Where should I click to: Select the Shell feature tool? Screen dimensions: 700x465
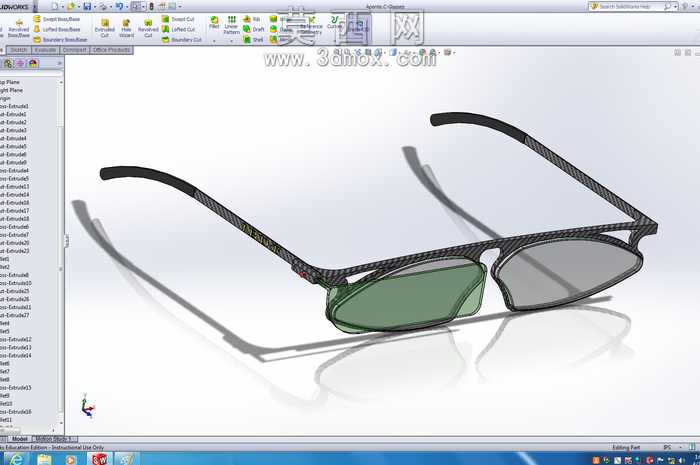click(x=253, y=40)
